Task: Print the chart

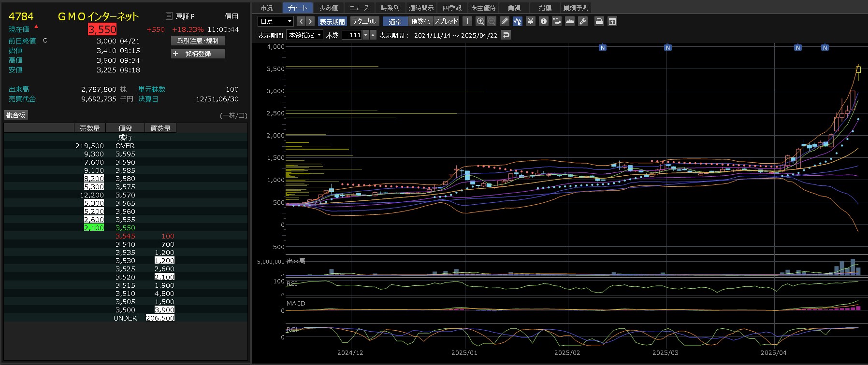Action: [x=599, y=21]
